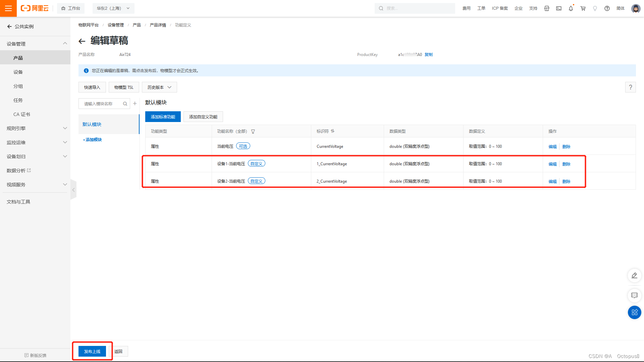Edit the 1_CurrentVoltage property row
This screenshot has width=644, height=362.
552,164
